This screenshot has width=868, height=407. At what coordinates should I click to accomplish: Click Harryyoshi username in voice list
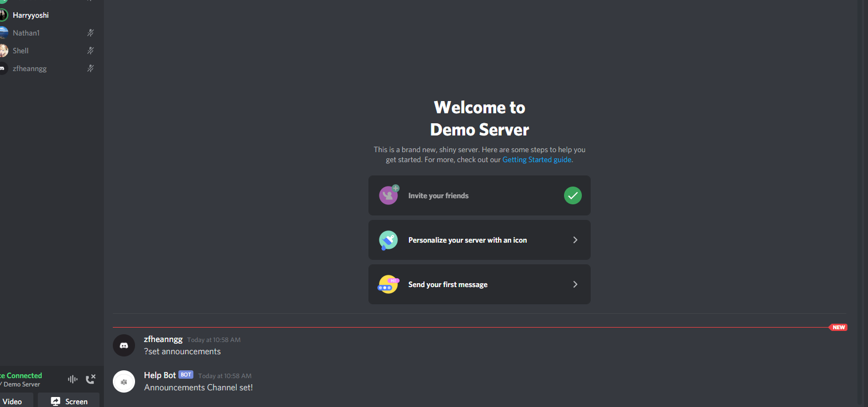pyautogui.click(x=31, y=15)
